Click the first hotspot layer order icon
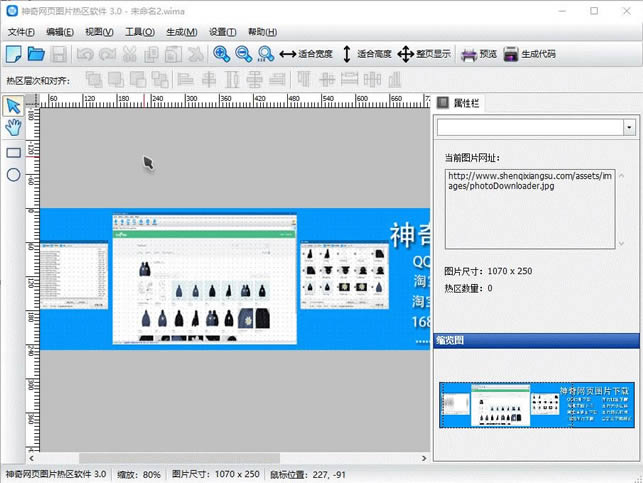 94,80
